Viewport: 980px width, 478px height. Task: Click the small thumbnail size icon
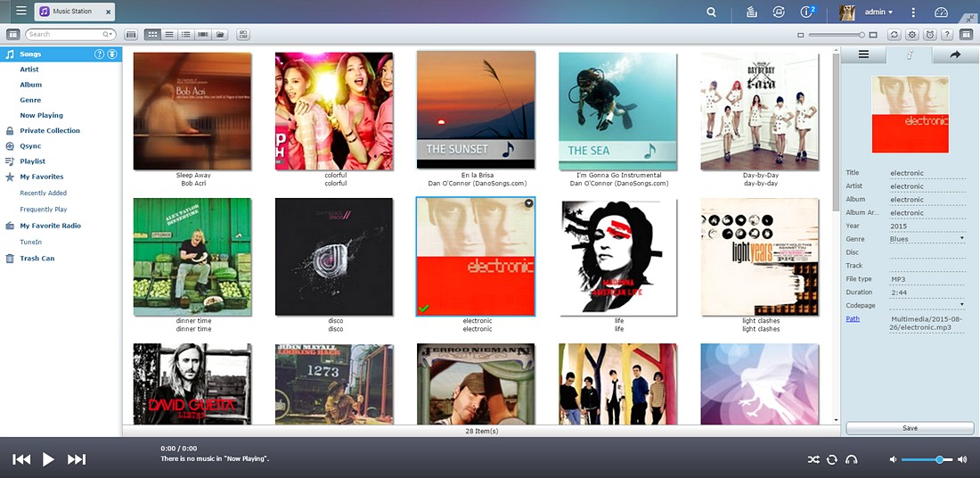(801, 35)
